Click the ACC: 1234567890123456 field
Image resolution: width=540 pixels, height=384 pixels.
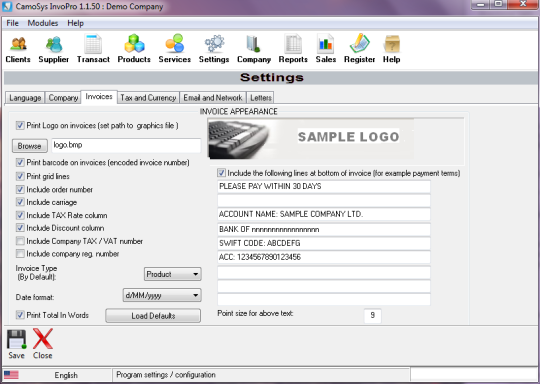pos(324,257)
